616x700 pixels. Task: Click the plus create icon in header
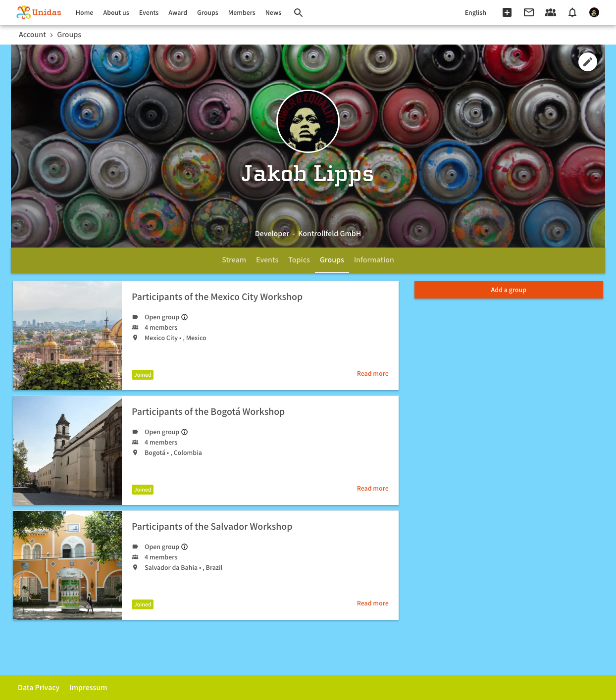click(507, 13)
